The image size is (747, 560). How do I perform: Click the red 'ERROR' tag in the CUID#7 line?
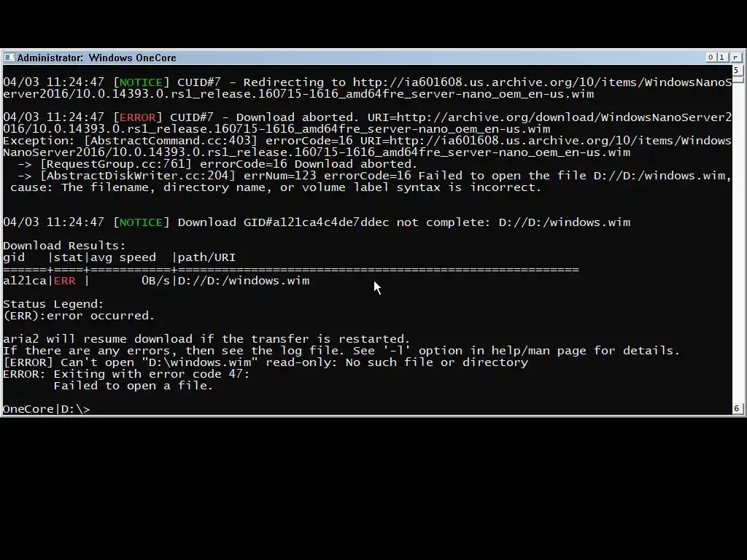point(138,117)
